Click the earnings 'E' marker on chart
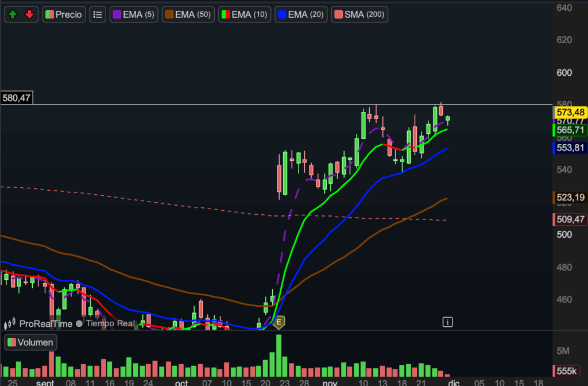The image size is (588, 386). coord(279,322)
